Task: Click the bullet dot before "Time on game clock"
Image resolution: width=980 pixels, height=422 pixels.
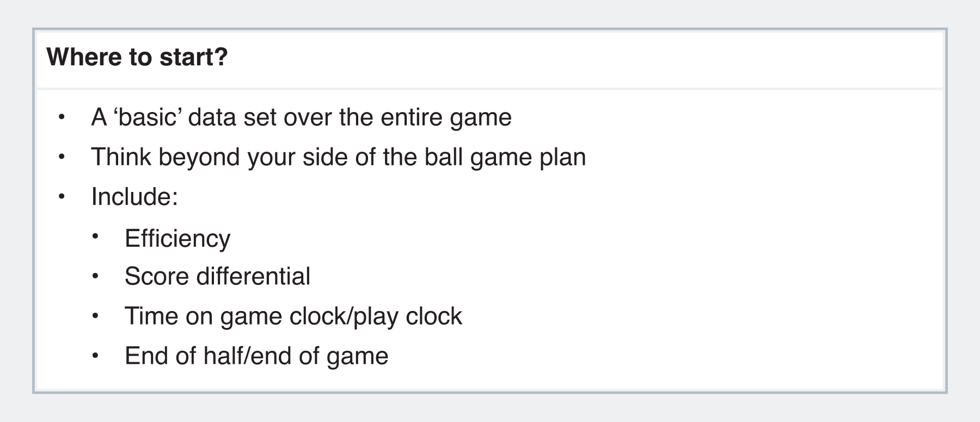Action: click(95, 316)
